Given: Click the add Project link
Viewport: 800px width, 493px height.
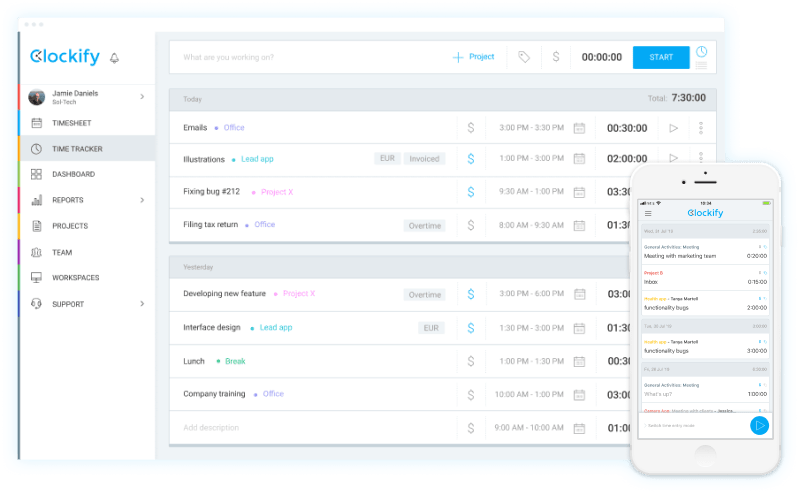Looking at the screenshot, I should click(x=474, y=57).
